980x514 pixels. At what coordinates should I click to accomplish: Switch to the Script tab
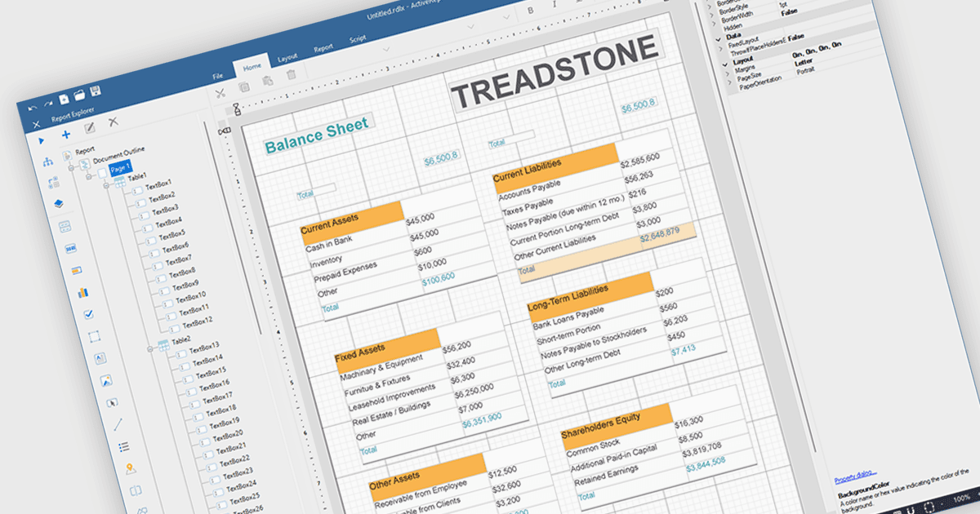(x=358, y=39)
